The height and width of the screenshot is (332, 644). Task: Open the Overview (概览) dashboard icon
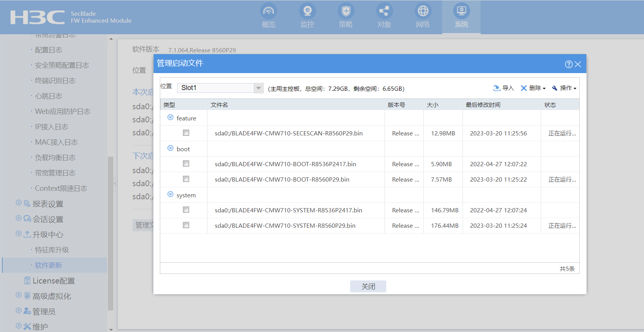268,11
